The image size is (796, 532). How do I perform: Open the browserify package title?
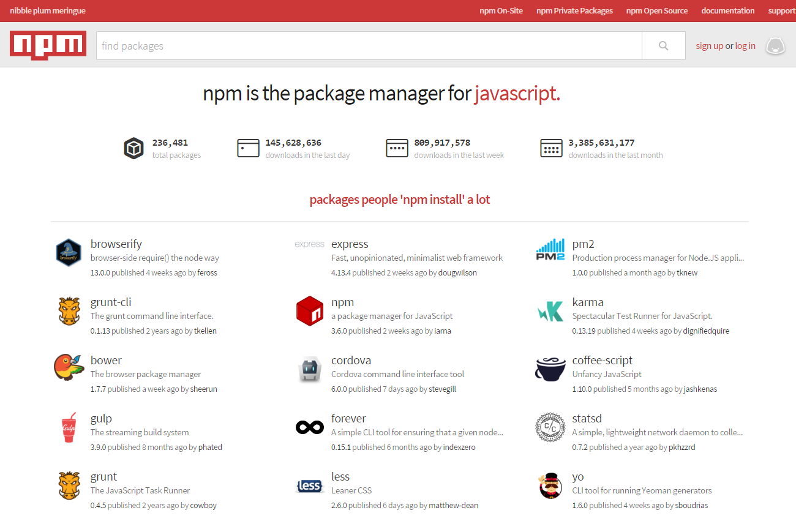tap(116, 244)
